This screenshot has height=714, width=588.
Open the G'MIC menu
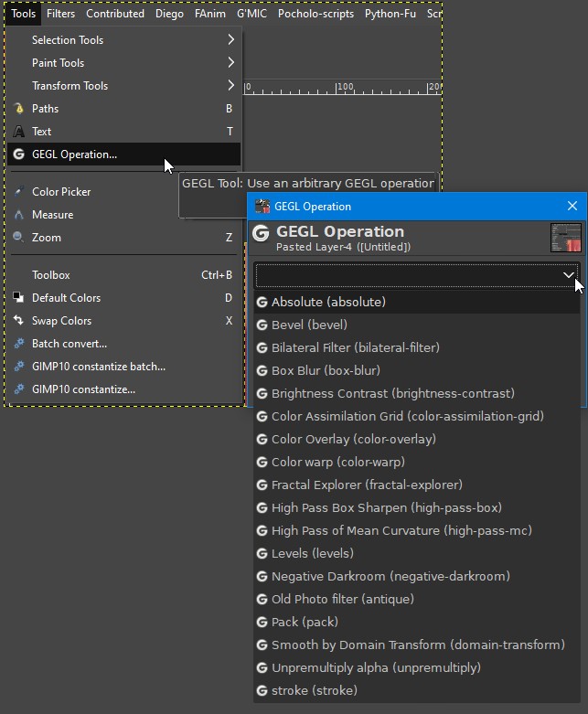[251, 14]
